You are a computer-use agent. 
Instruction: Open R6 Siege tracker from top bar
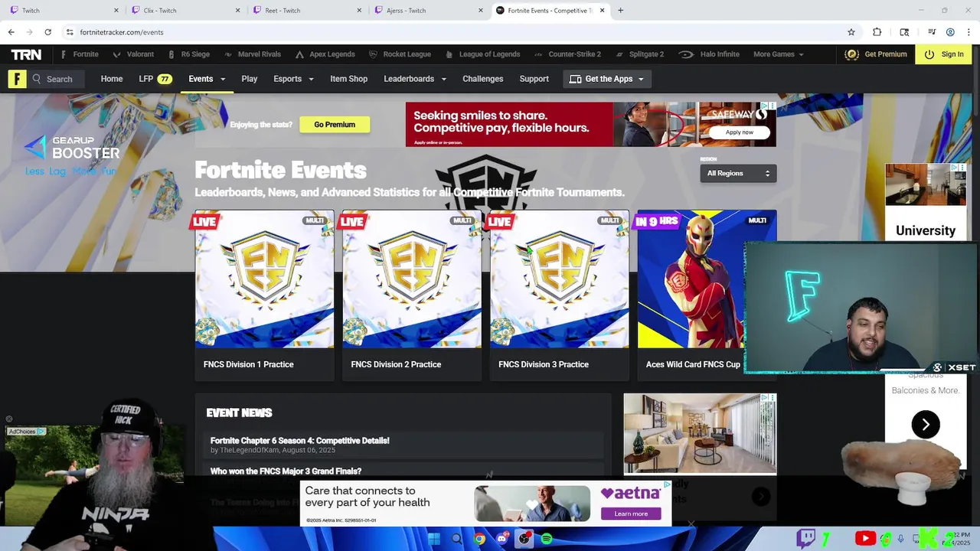click(188, 54)
